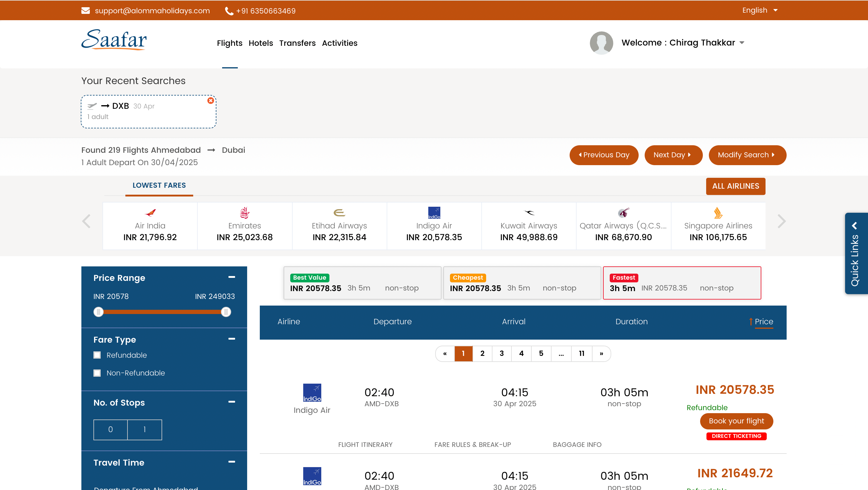The image size is (868, 490).
Task: Click Modify Search button
Action: [747, 155]
